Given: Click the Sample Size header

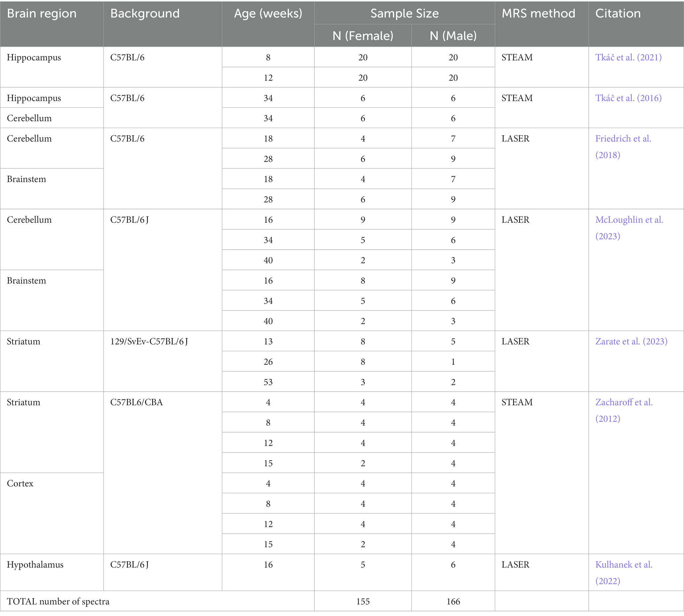Looking at the screenshot, I should coord(405,14).
